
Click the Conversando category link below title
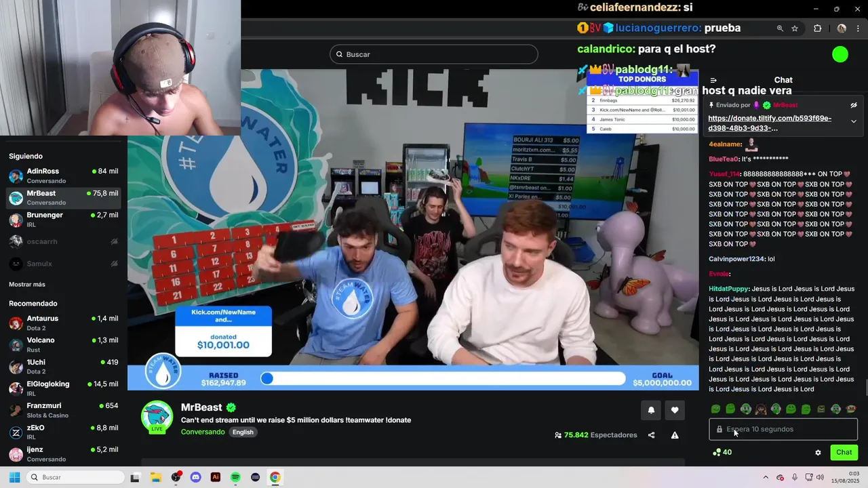[x=203, y=432]
